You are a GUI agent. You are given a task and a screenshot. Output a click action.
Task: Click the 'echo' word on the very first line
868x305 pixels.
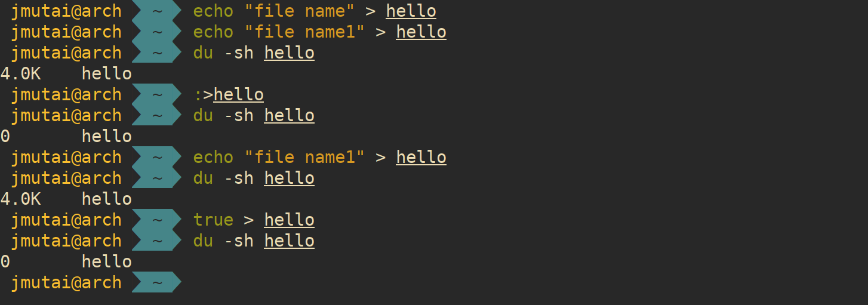point(213,11)
